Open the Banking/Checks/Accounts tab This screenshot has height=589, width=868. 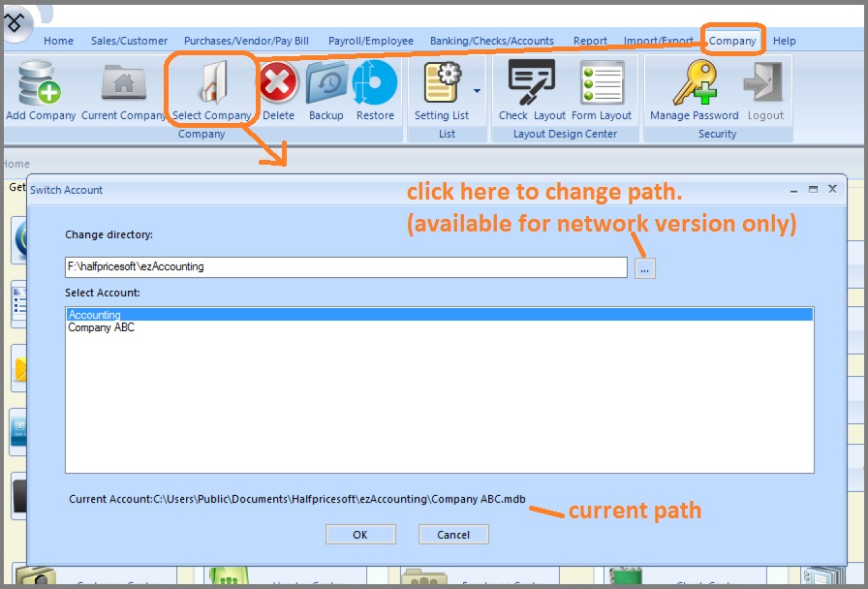click(x=492, y=41)
